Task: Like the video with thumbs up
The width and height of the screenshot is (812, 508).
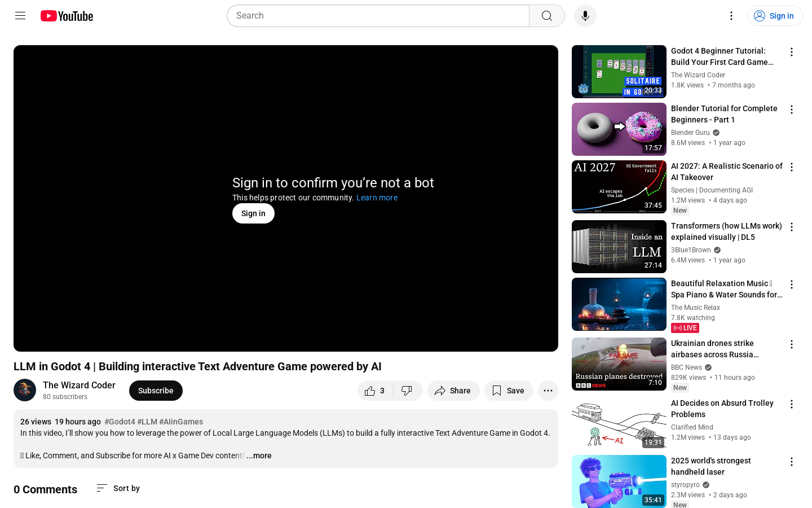Action: pyautogui.click(x=375, y=391)
